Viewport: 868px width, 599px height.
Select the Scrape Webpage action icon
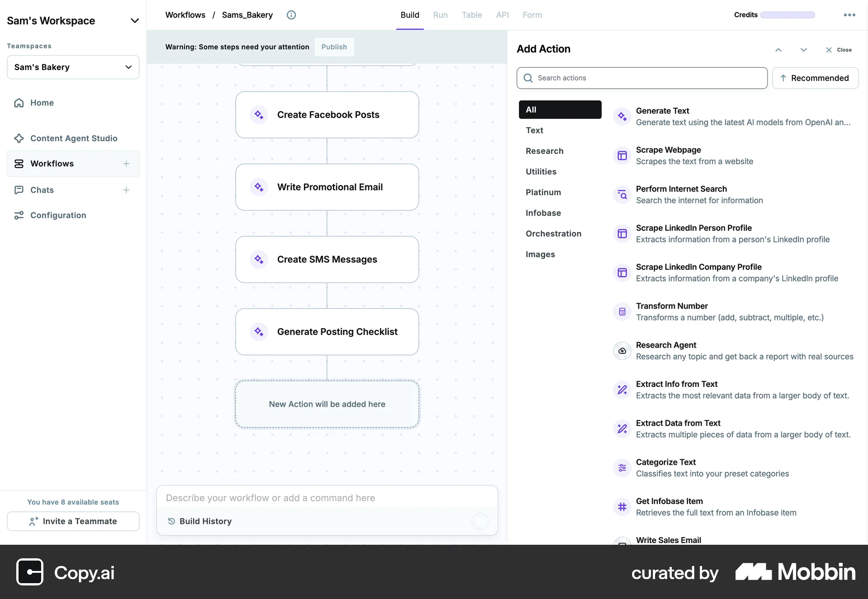tap(623, 155)
